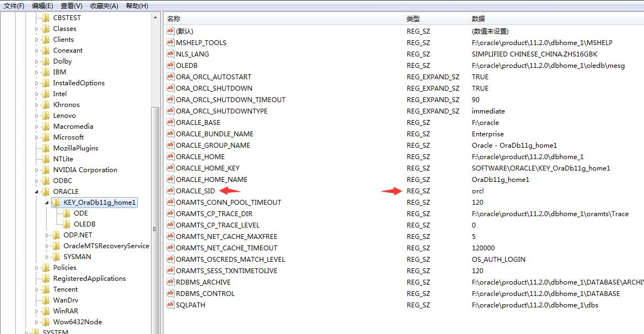Viewport: 644px width, 334px height.
Task: Click the folder icon of Intel key
Action: (46, 93)
